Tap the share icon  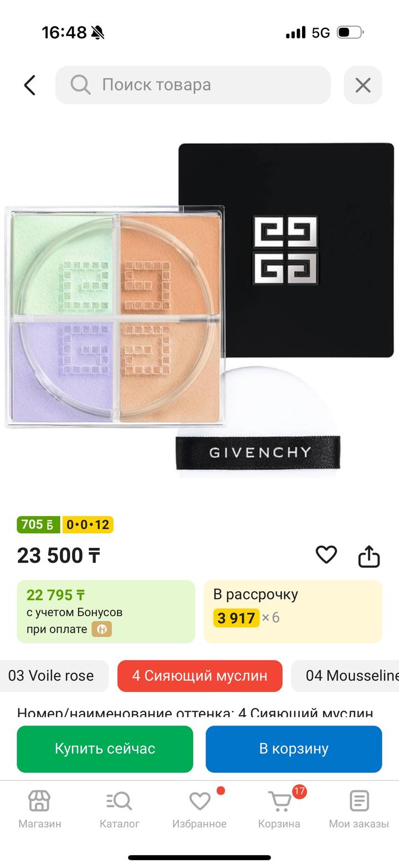coord(369,556)
